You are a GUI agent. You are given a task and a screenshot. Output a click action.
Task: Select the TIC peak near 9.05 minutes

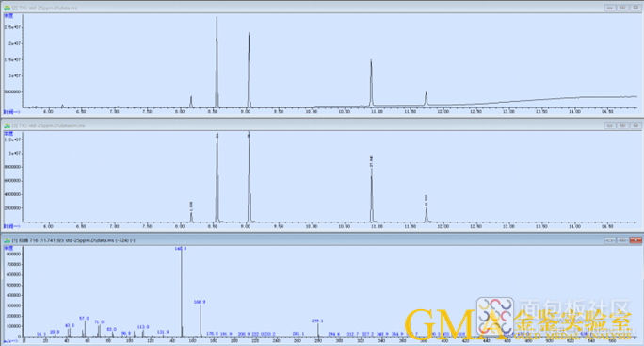pos(249,70)
